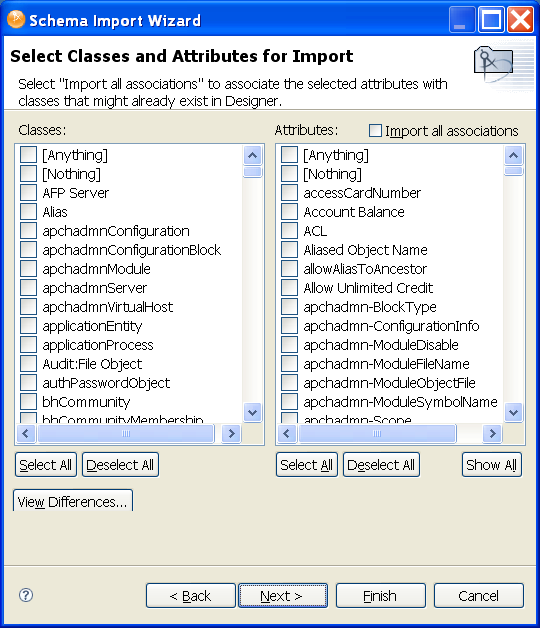Image resolution: width=540 pixels, height=628 pixels.
Task: Tick apchadmn-ModuleObjectFile attribute checkbox
Action: click(289, 383)
